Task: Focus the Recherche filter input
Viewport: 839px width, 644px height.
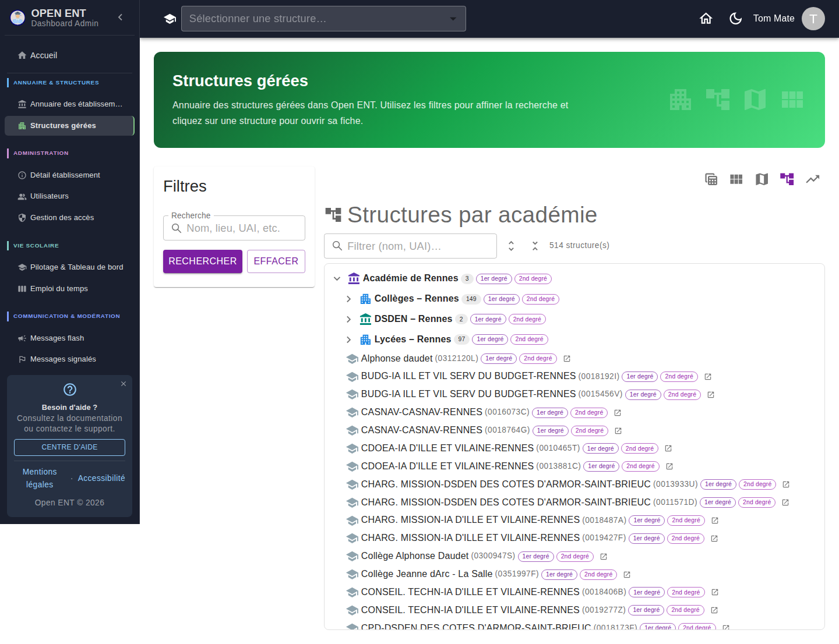Action: coord(234,228)
